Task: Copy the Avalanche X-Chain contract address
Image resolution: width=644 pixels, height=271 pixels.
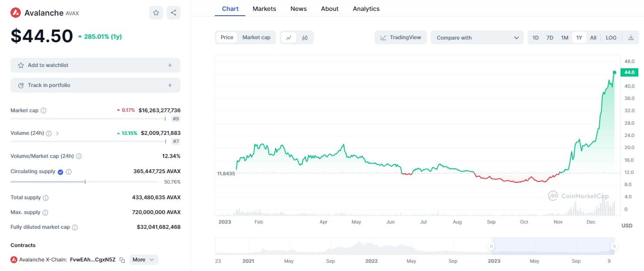Action: 122,260
